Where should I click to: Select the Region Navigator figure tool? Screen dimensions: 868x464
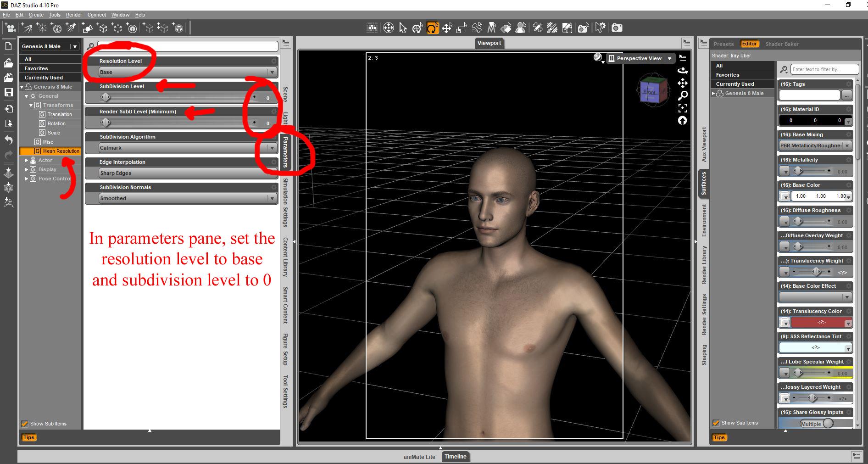[521, 28]
